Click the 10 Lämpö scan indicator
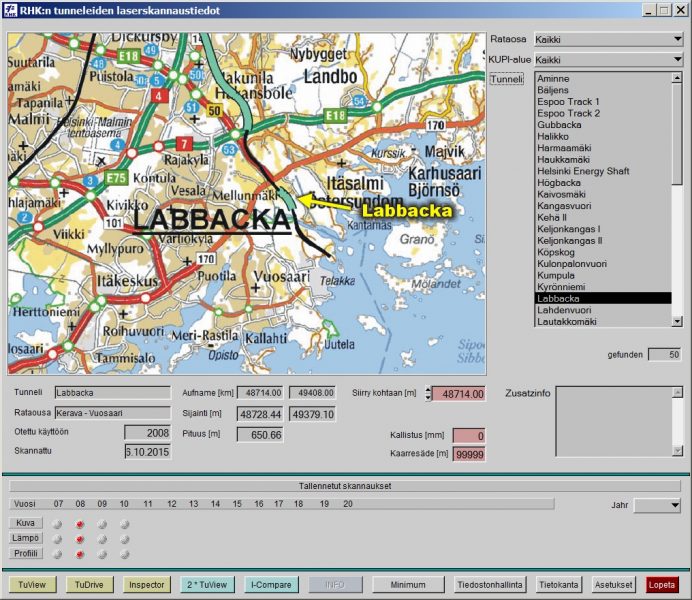 124,539
